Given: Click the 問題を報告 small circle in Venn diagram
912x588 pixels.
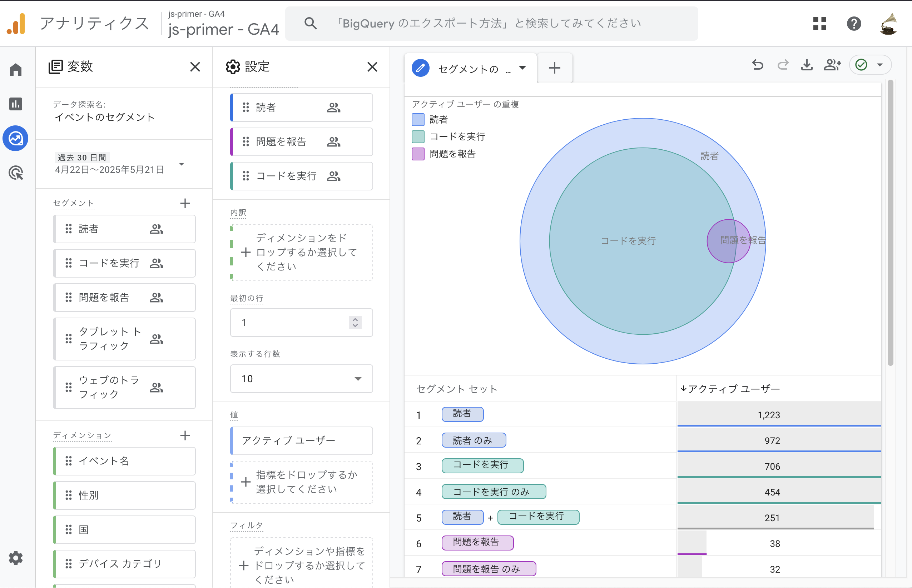Looking at the screenshot, I should (729, 241).
